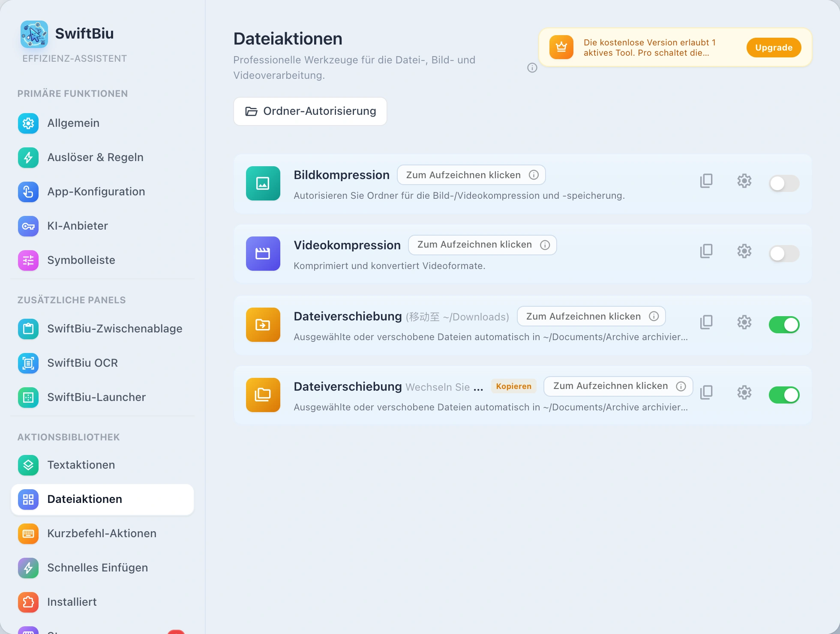840x634 pixels.
Task: Click the SwiftBiu-Launcher icon
Action: (x=28, y=398)
